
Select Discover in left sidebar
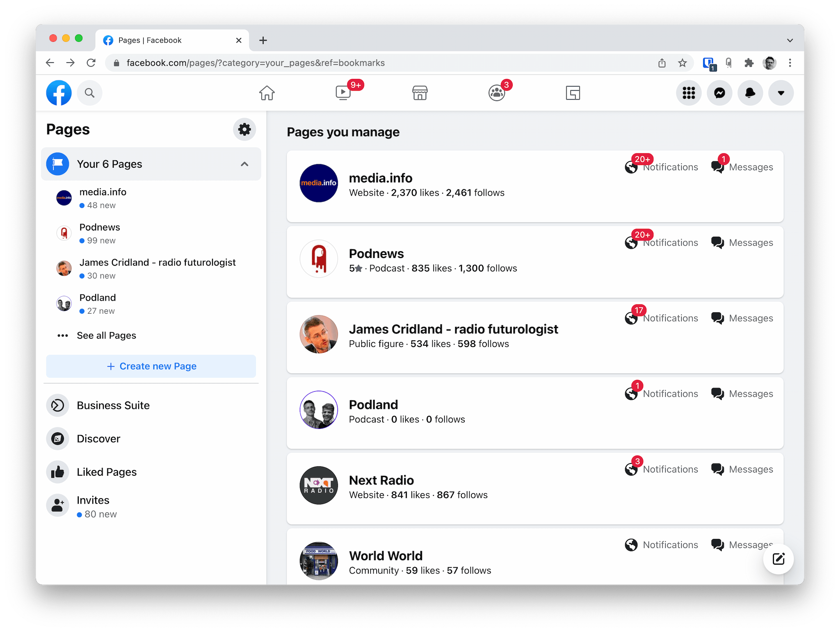(x=98, y=438)
